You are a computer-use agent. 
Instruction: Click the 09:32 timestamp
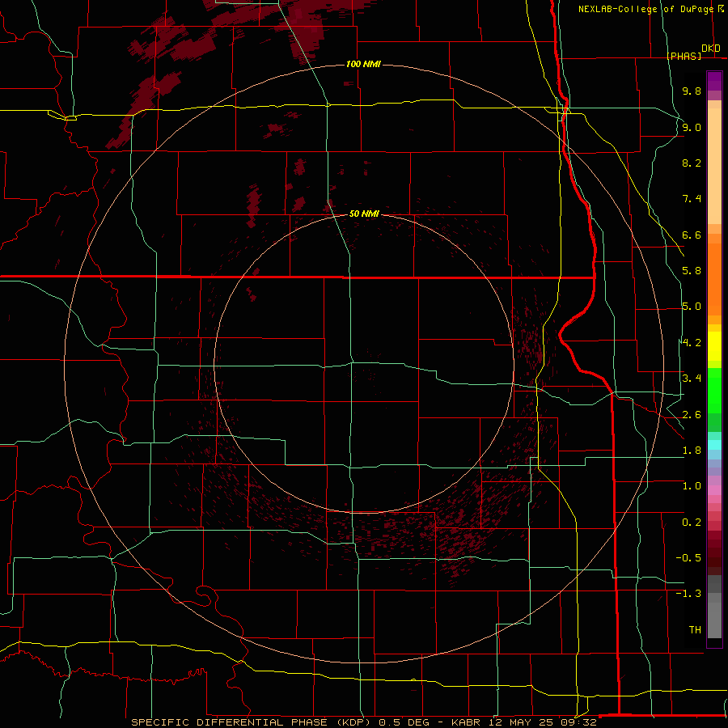coord(580,722)
